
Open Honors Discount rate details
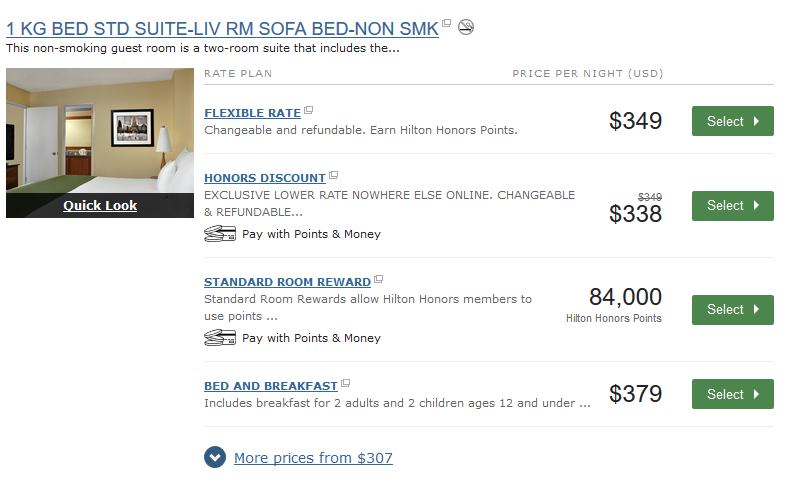264,178
